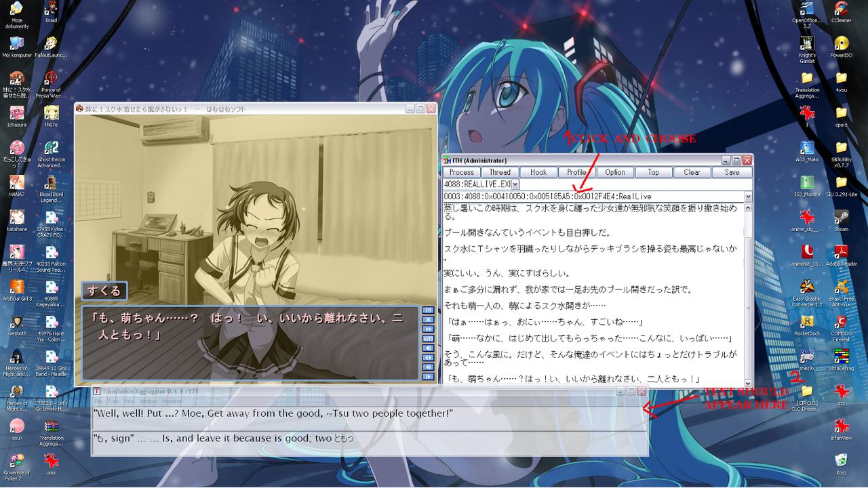868x488 pixels.
Task: Select the RocketDock desktop icon
Action: [806, 323]
